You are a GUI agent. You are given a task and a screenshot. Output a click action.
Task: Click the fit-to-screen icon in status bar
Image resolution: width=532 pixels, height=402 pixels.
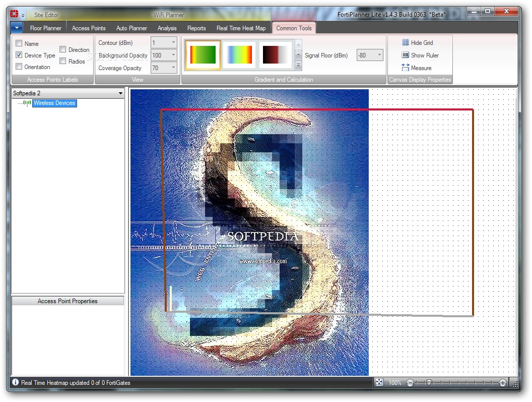(x=380, y=382)
